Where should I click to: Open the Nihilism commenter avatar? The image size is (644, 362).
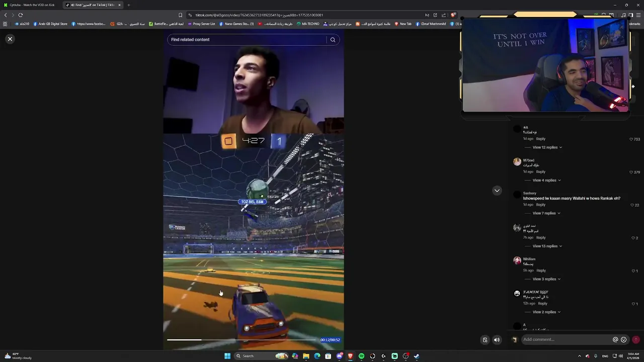point(517,260)
